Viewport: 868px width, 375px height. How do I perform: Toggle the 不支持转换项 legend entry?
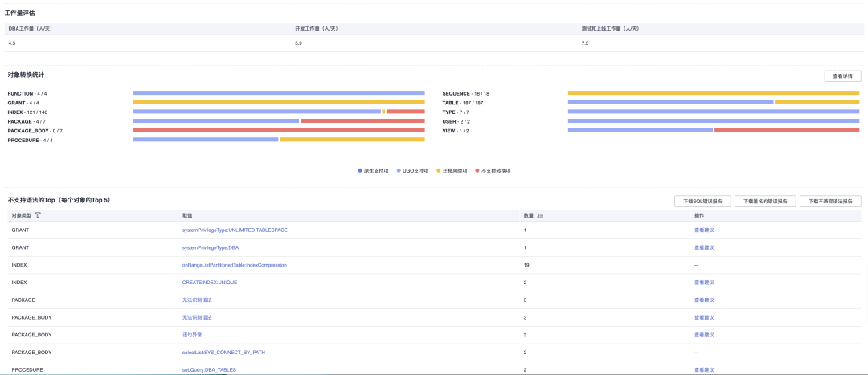493,170
